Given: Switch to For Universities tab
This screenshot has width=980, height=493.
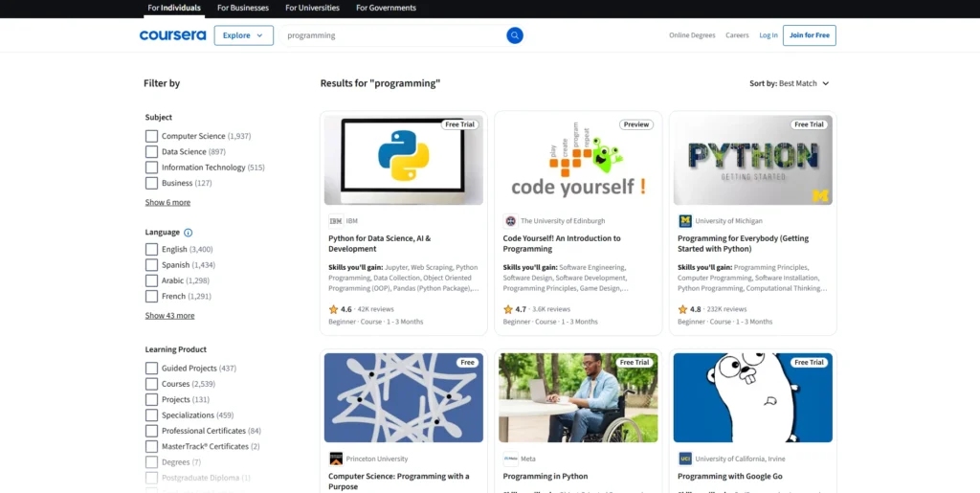Looking at the screenshot, I should pyautogui.click(x=313, y=8).
